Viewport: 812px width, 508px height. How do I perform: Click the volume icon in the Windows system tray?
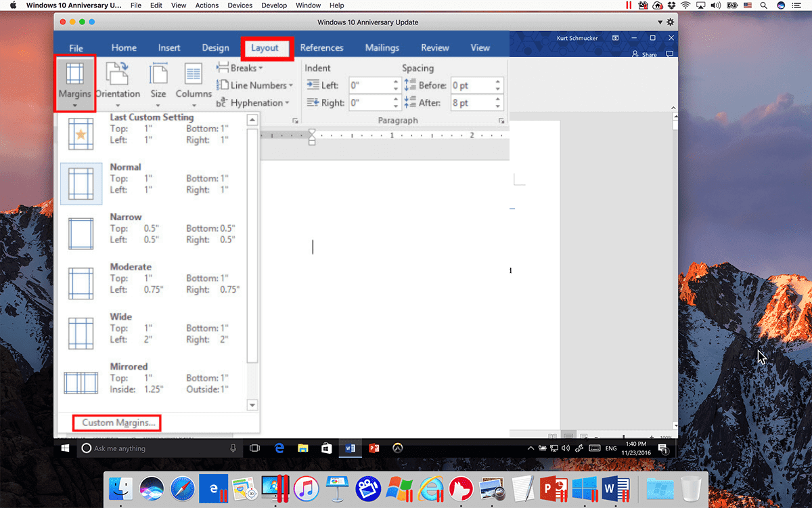point(565,448)
